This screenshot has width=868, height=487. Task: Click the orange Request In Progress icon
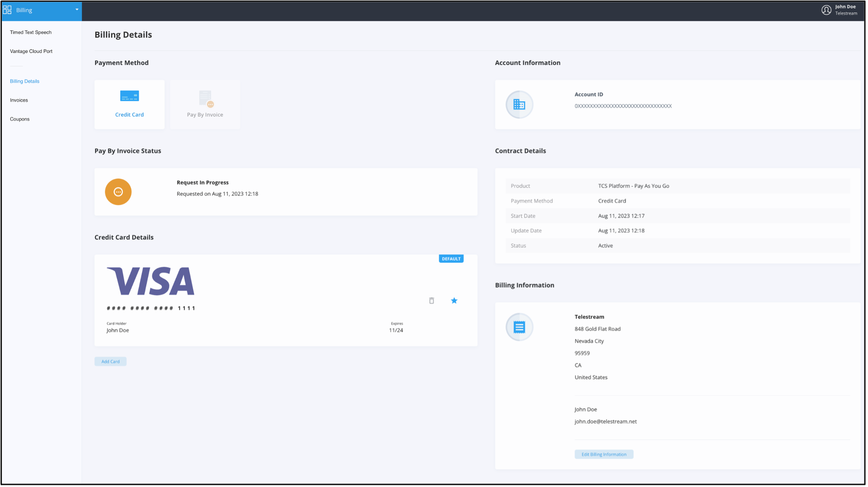tap(118, 192)
